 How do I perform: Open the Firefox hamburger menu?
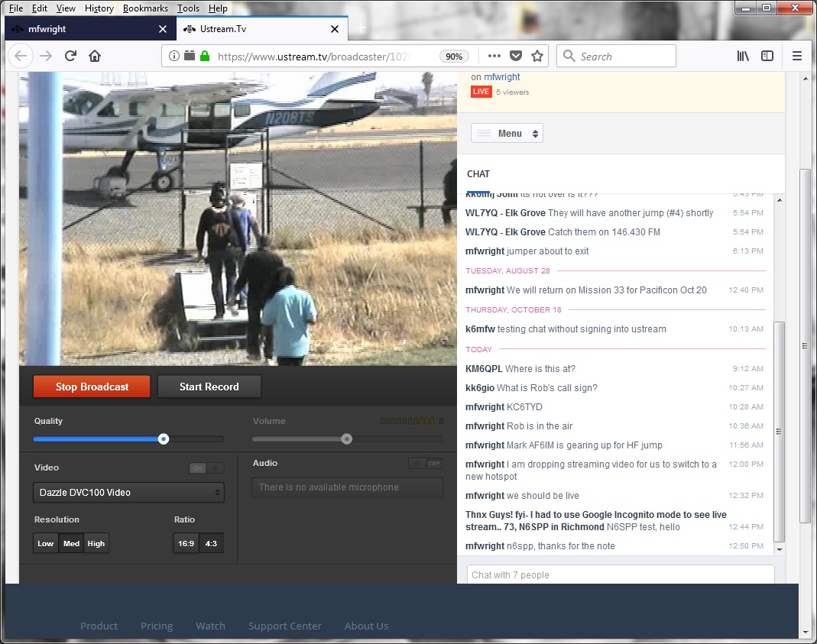point(797,56)
